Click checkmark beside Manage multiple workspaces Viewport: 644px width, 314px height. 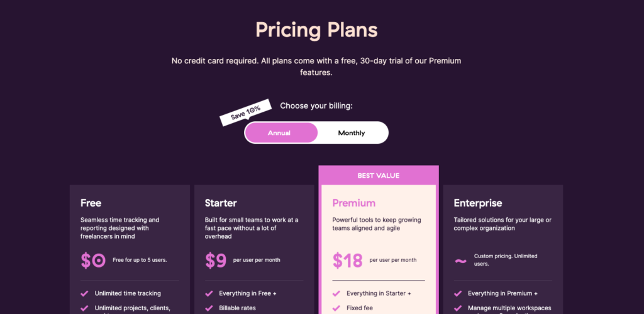(458, 308)
